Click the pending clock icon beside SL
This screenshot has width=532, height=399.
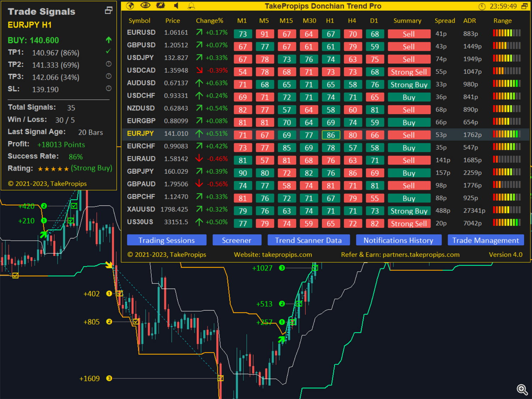pos(109,88)
